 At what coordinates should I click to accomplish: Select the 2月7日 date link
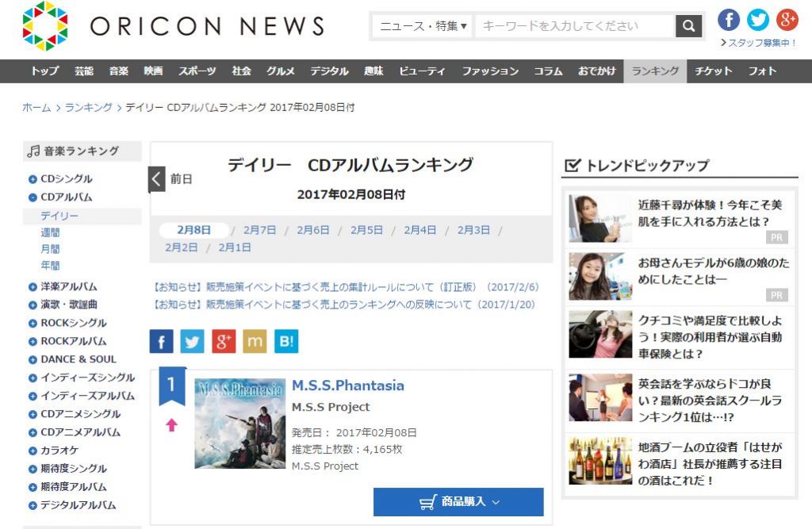pos(259,230)
